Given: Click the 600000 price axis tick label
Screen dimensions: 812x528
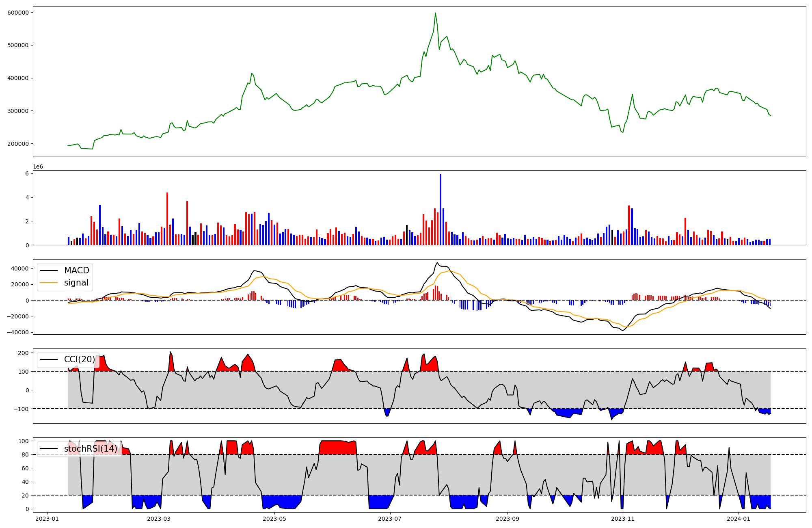Looking at the screenshot, I should coord(18,13).
